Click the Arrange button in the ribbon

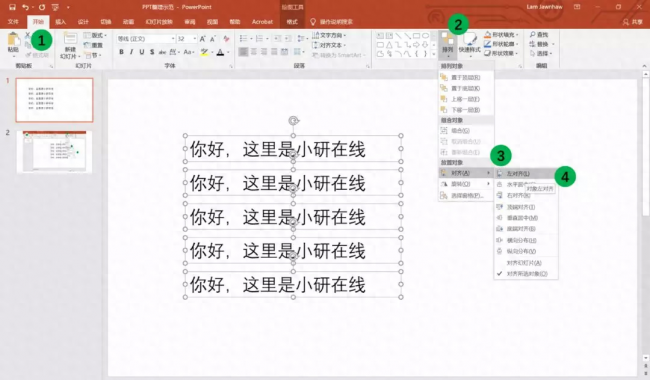click(x=447, y=45)
